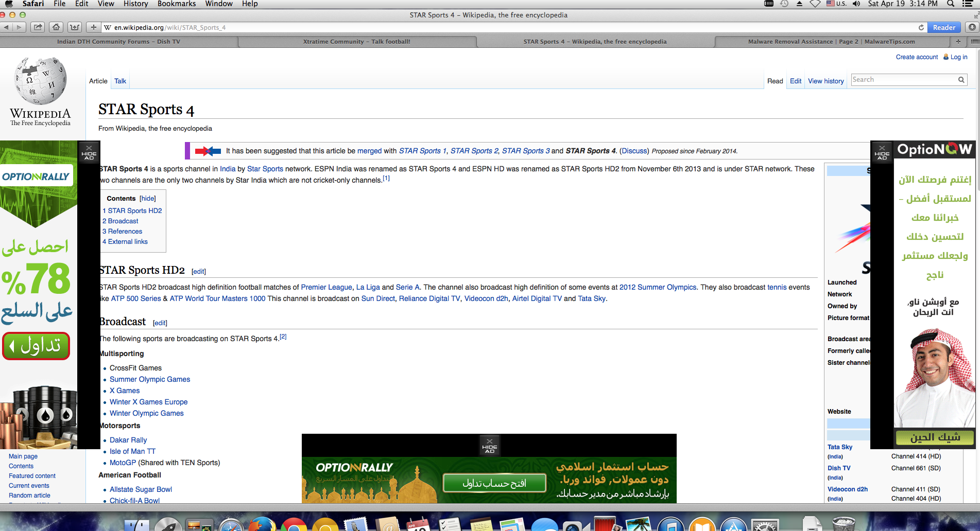The width and height of the screenshot is (980, 531).
Task: Click the Safari address bar
Action: [510, 27]
